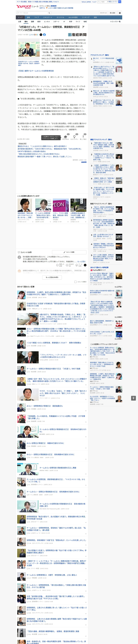Expand comments with もっと見る(53件) button
This screenshot has height=644, width=138.
[x=52, y=277]
